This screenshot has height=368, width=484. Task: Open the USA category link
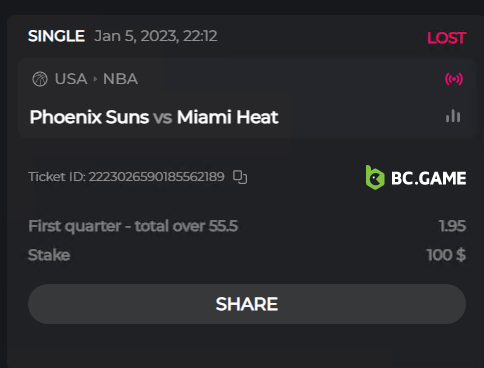click(71, 79)
